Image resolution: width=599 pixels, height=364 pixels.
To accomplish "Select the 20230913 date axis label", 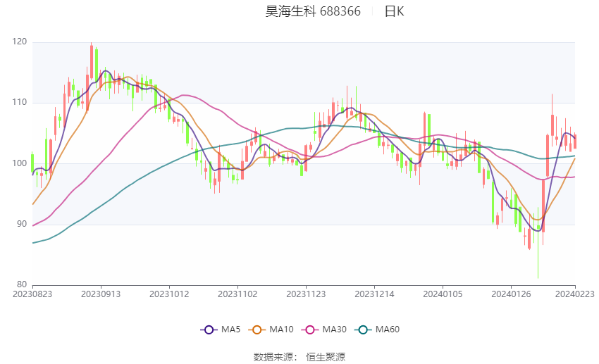I will point(101,294).
